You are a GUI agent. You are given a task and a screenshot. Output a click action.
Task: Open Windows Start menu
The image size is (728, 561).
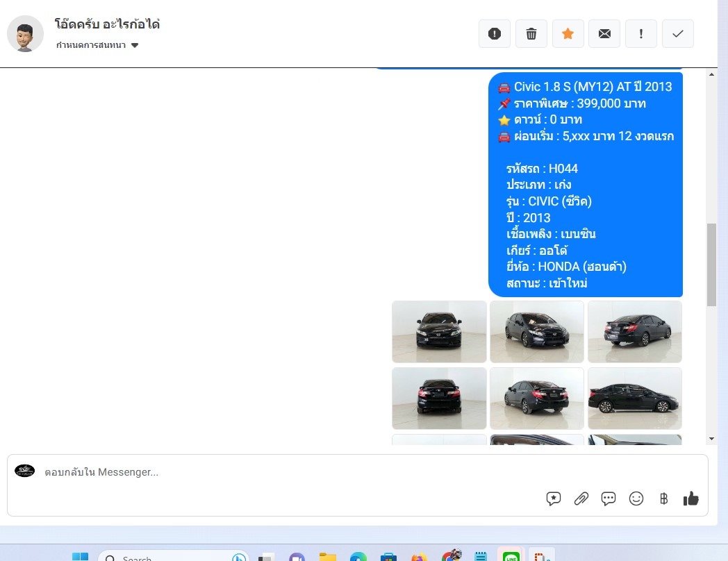click(80, 556)
